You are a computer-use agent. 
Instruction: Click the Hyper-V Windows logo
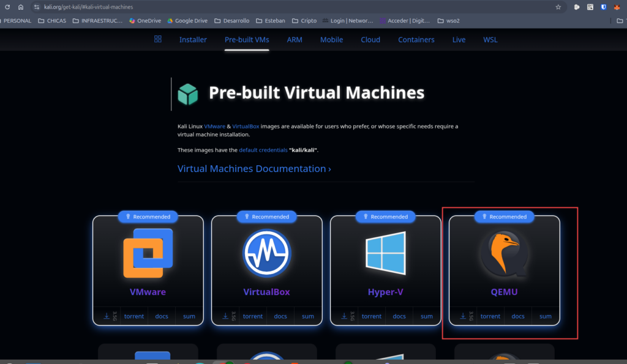tap(385, 253)
